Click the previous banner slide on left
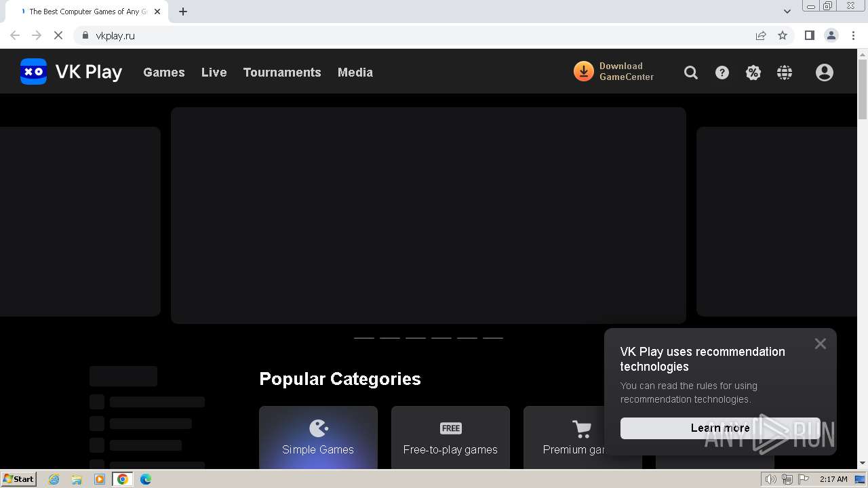Screen dimensions: 868x488 [80, 221]
